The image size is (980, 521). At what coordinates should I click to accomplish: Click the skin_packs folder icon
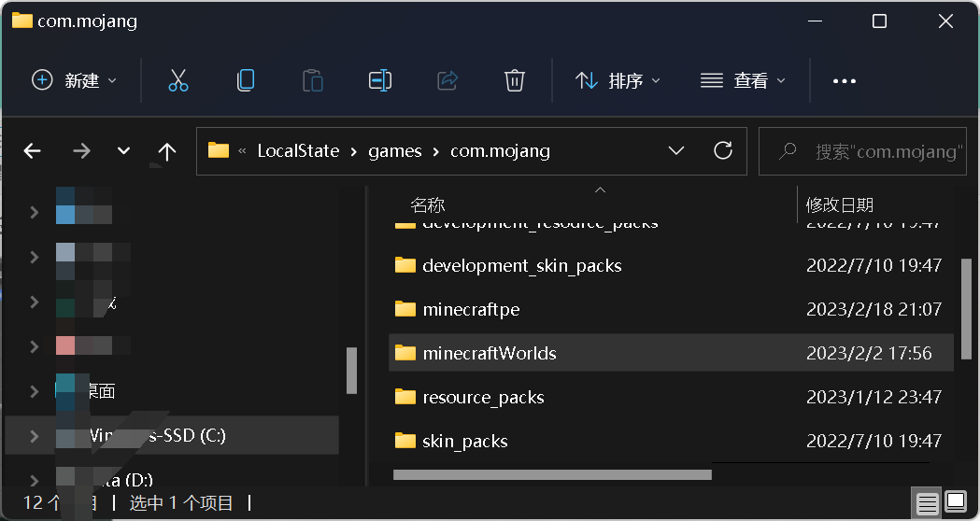pos(405,441)
